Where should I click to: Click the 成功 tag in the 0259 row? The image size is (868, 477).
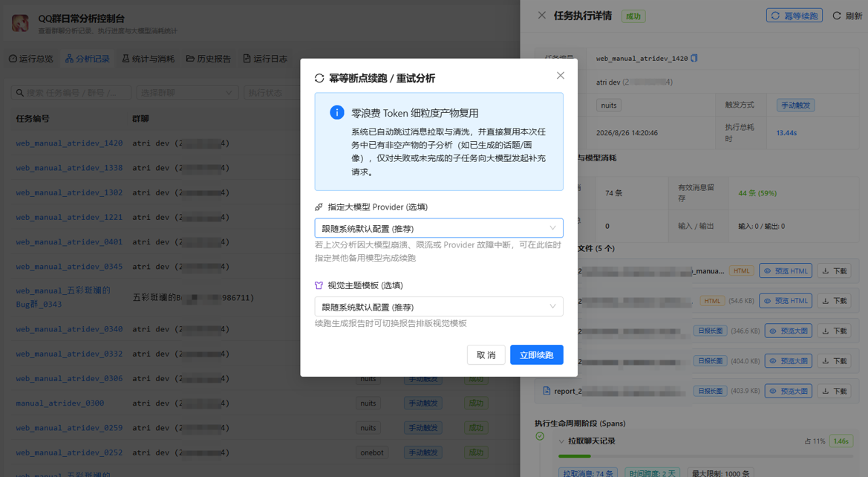[x=476, y=428]
